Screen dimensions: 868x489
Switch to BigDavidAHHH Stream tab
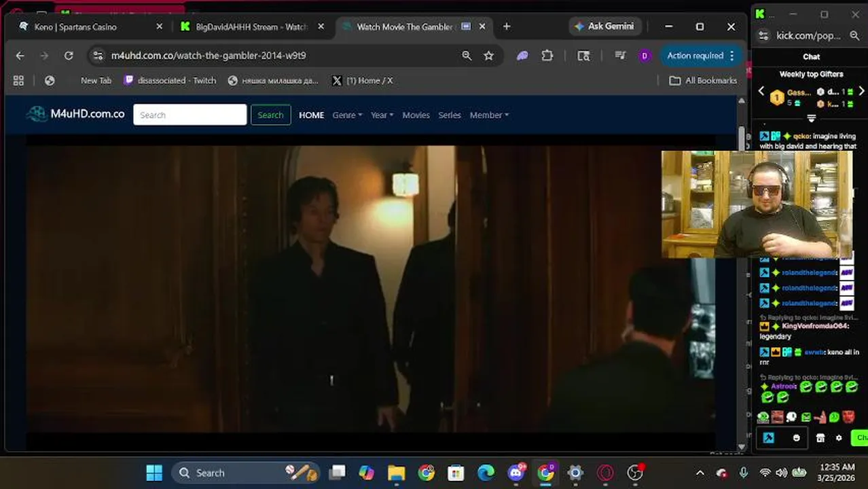253,26
